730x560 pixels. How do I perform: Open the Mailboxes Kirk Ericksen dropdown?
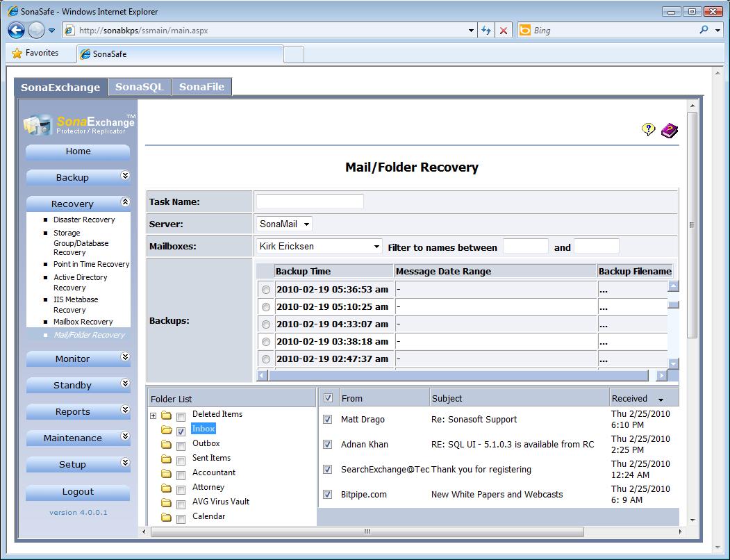tap(319, 247)
